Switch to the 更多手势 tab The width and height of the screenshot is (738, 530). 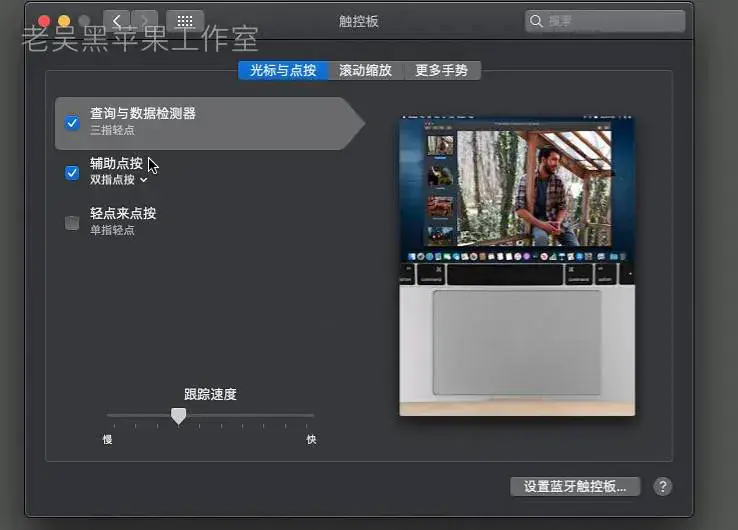[441, 71]
